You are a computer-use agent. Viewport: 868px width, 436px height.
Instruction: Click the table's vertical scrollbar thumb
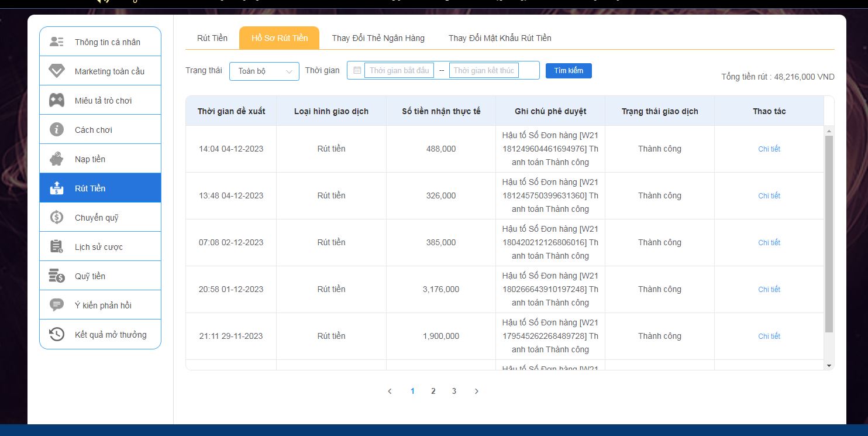click(828, 234)
